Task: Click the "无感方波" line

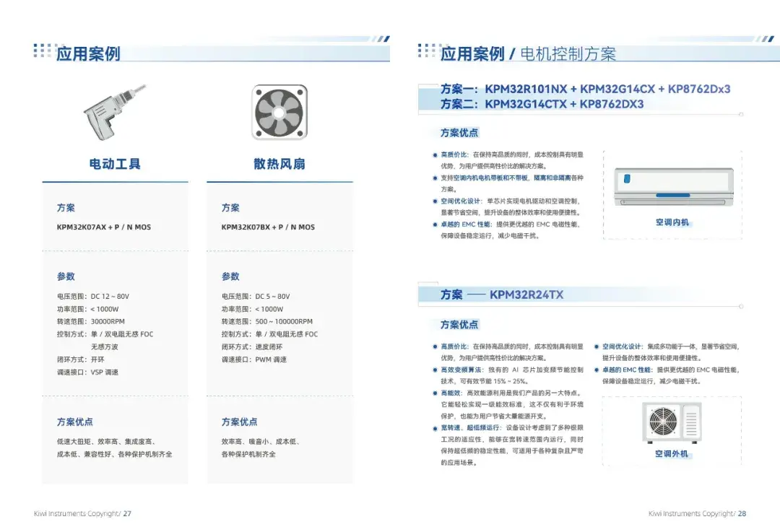Action: tap(105, 347)
